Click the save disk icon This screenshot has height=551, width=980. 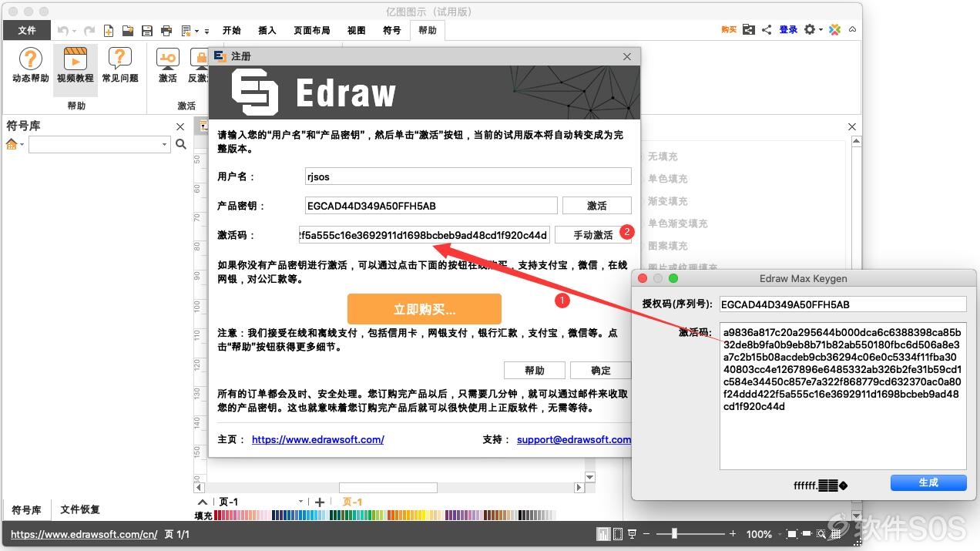click(146, 30)
